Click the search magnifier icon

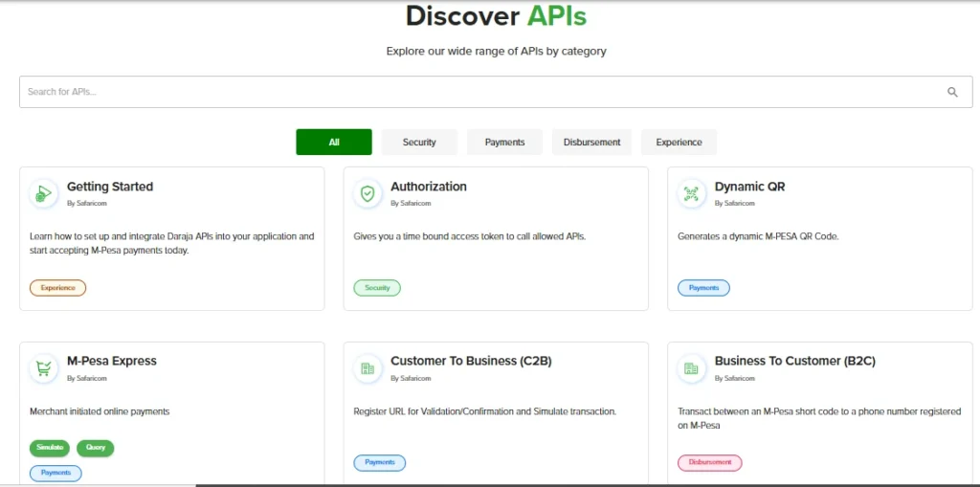coord(952,92)
